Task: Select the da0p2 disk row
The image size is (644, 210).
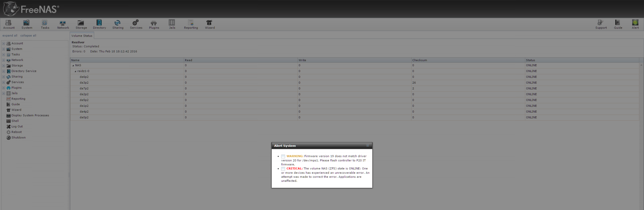Action: [355, 117]
